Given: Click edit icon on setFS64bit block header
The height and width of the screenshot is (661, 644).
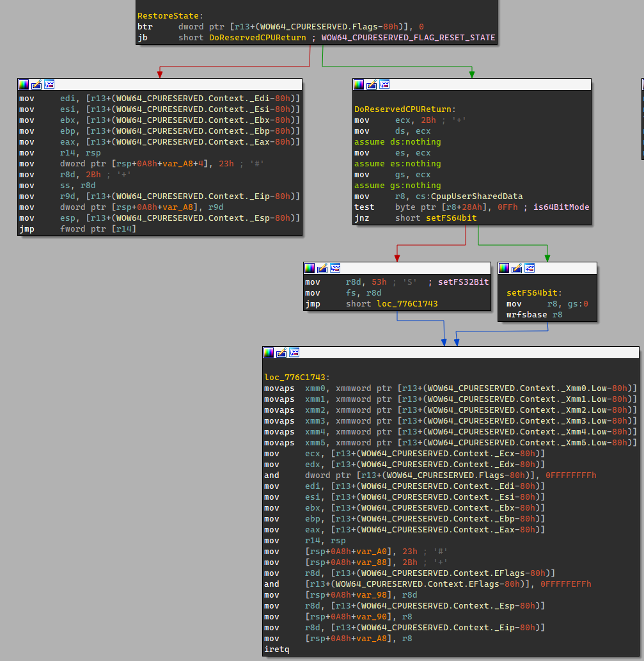Looking at the screenshot, I should [517, 268].
